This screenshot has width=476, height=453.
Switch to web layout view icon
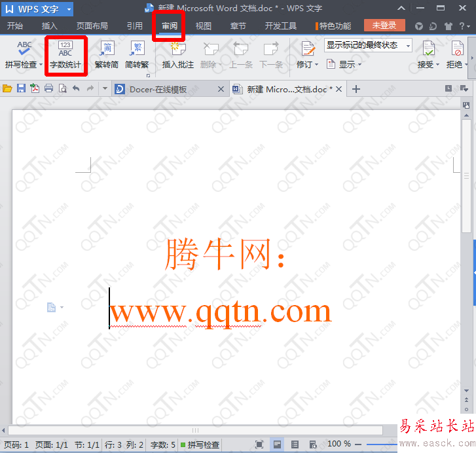(x=313, y=444)
